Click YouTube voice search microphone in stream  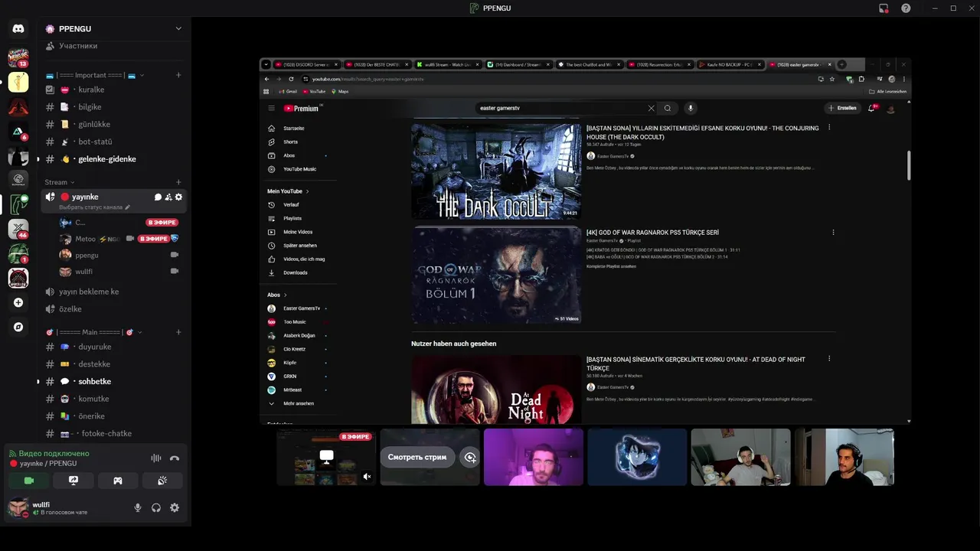pyautogui.click(x=690, y=108)
